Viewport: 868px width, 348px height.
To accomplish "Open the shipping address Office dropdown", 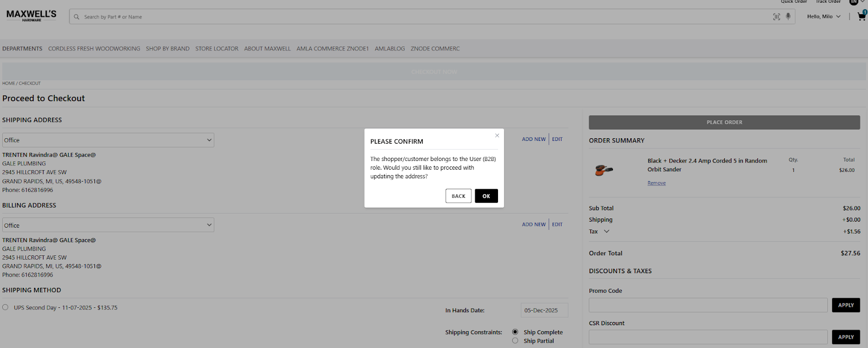I will pos(108,140).
